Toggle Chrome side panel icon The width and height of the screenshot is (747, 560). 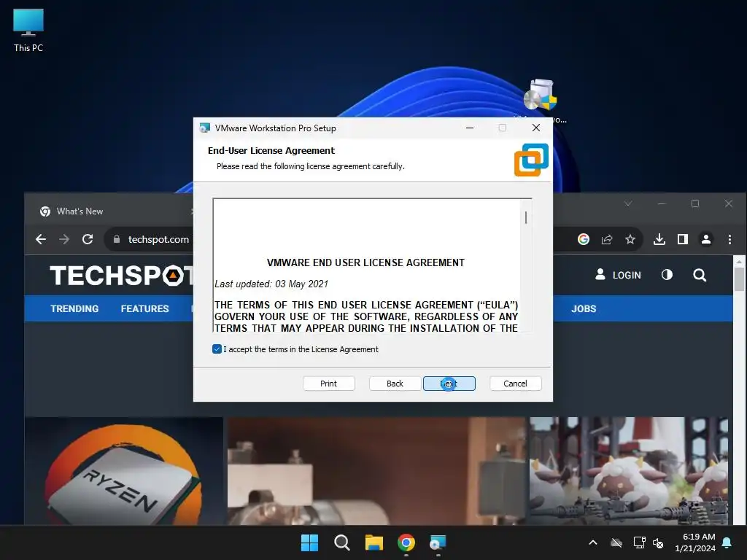683,239
